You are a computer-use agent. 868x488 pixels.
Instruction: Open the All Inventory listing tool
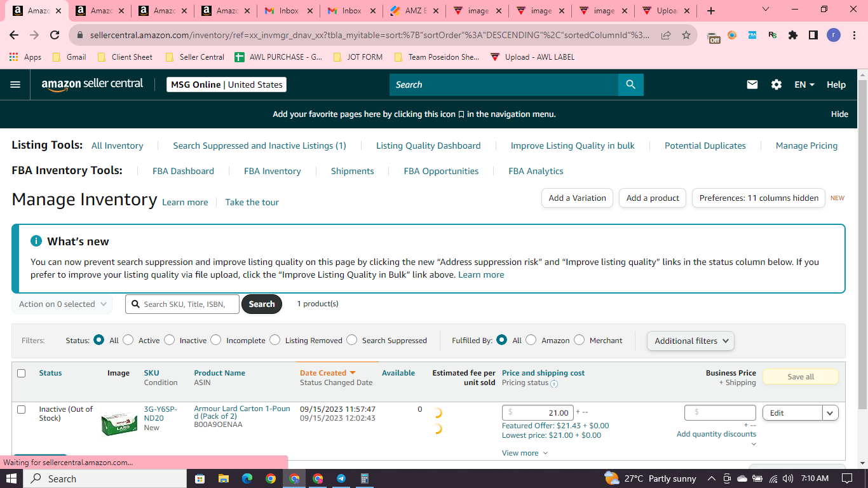pos(117,146)
